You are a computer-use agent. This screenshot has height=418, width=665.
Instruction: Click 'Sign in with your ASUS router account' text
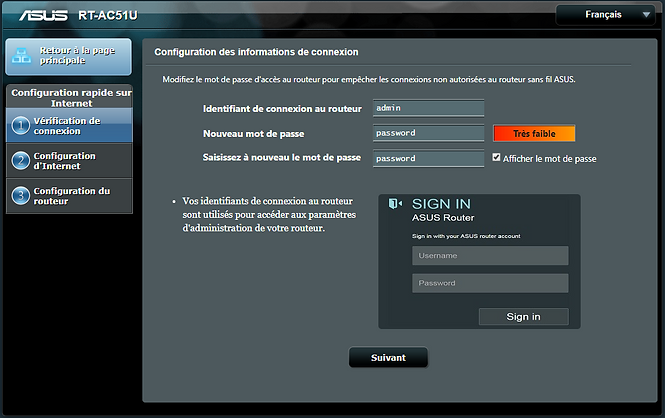coord(466,236)
